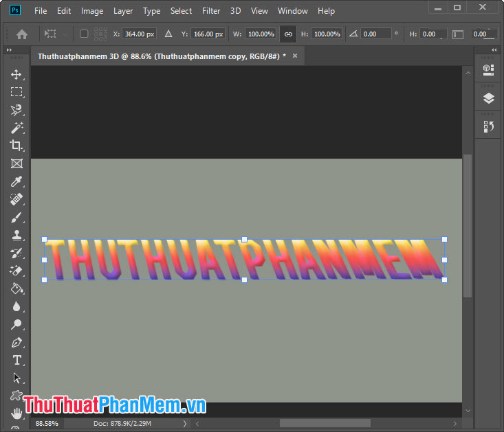Select the Brush tool
This screenshot has height=432, width=504.
(x=17, y=217)
